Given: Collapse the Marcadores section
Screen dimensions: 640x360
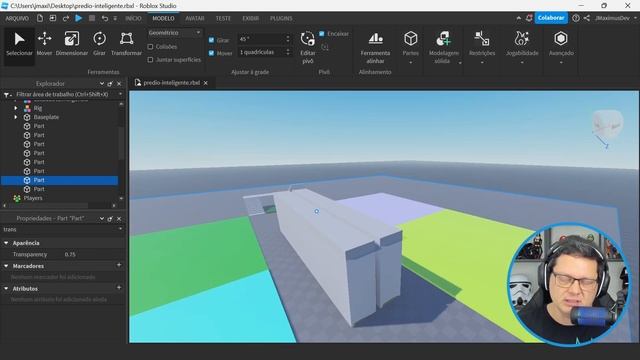Looking at the screenshot, I should coord(6,266).
